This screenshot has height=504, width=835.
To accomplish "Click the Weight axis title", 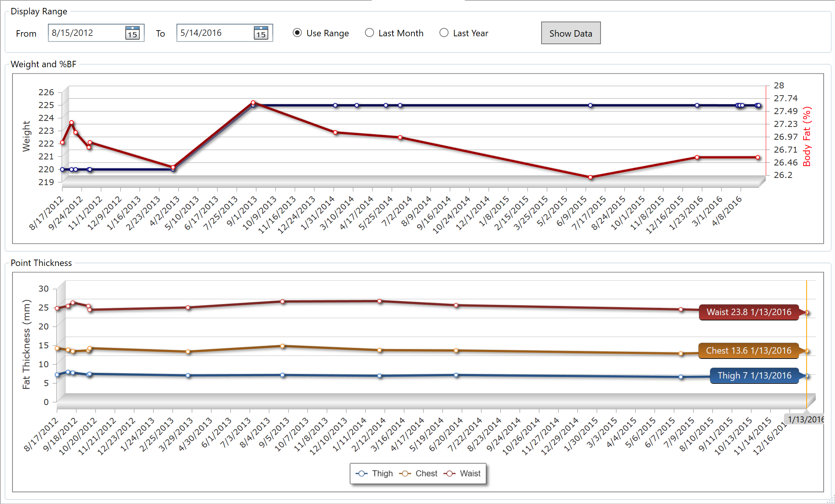I will pyautogui.click(x=26, y=136).
